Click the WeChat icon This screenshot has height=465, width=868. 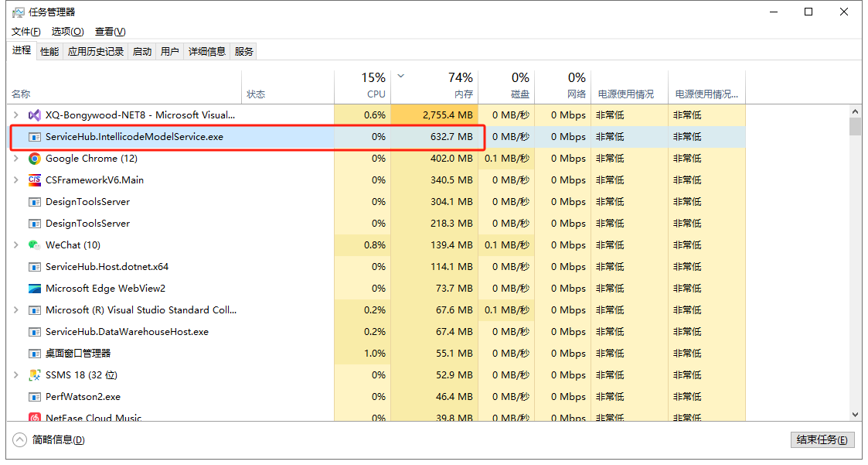[34, 245]
